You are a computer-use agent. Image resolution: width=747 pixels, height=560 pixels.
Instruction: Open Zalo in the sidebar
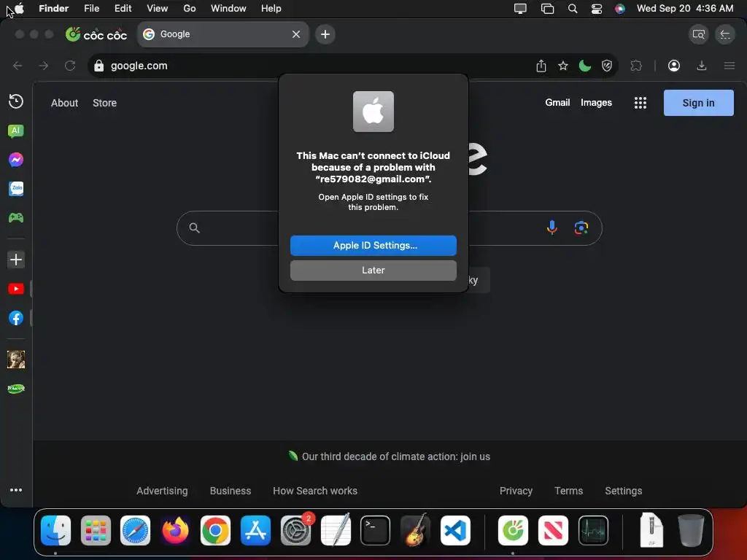pyautogui.click(x=16, y=189)
